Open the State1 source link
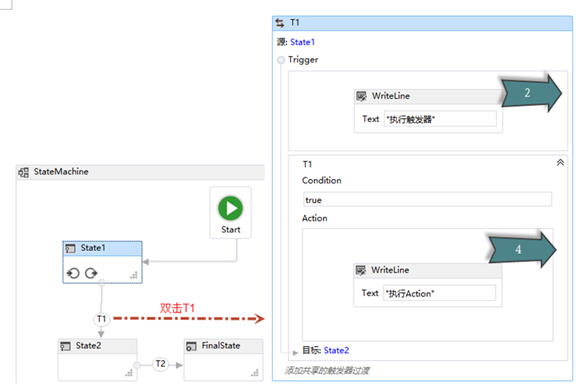 (x=302, y=42)
